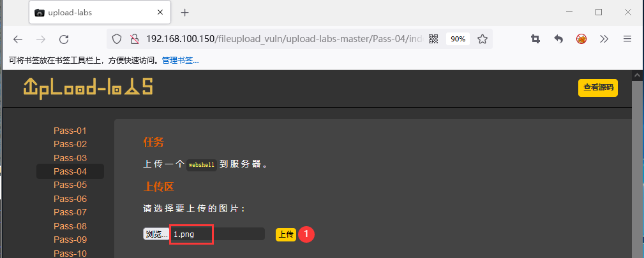The height and width of the screenshot is (258, 644).
Task: Open the Firefox hamburger menu
Action: (x=627, y=39)
